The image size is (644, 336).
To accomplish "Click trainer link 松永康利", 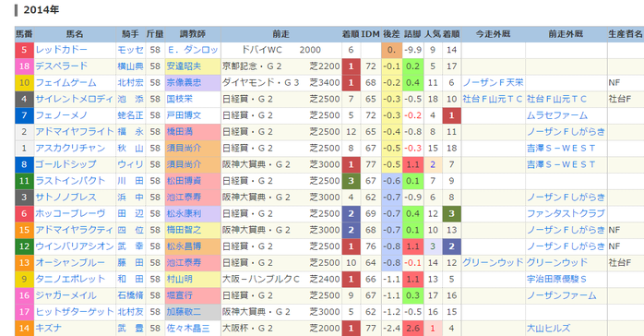I will [x=184, y=213].
